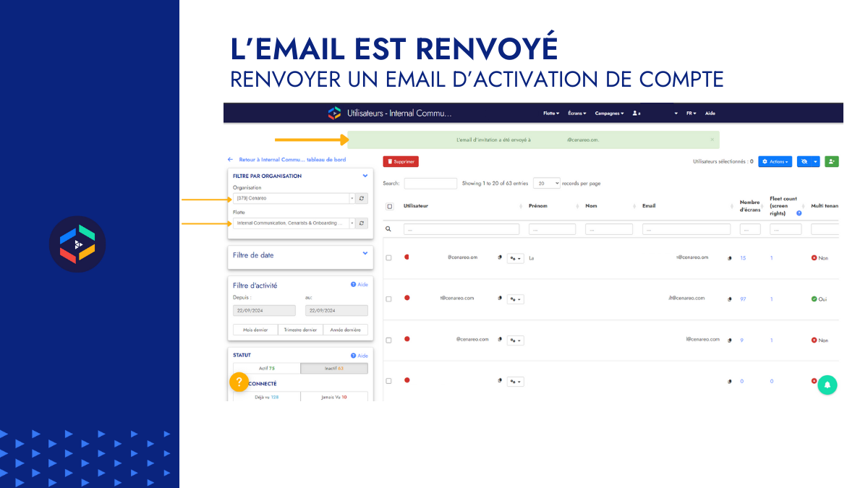Open the green notification bell
Screen dimensions: 868x488
(827, 385)
